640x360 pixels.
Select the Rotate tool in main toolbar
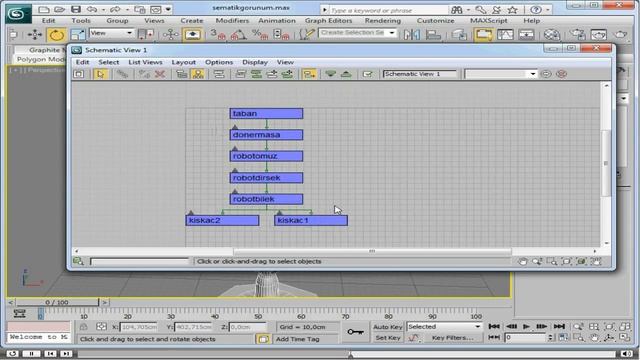56,35
